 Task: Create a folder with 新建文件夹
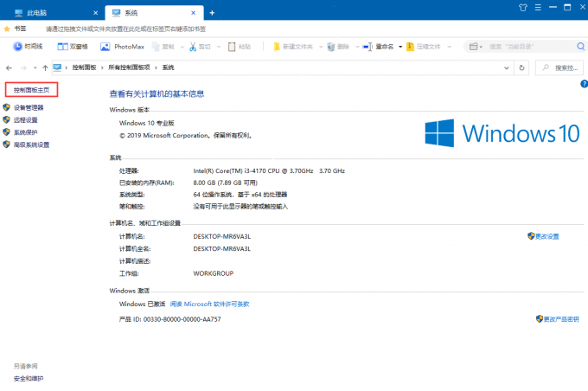click(292, 47)
